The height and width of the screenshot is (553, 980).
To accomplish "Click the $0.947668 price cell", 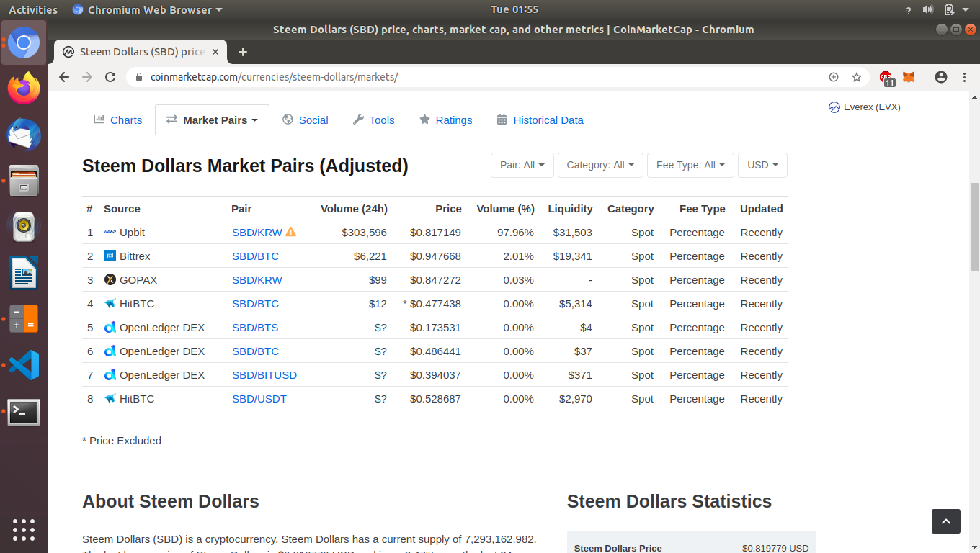I will pyautogui.click(x=435, y=256).
